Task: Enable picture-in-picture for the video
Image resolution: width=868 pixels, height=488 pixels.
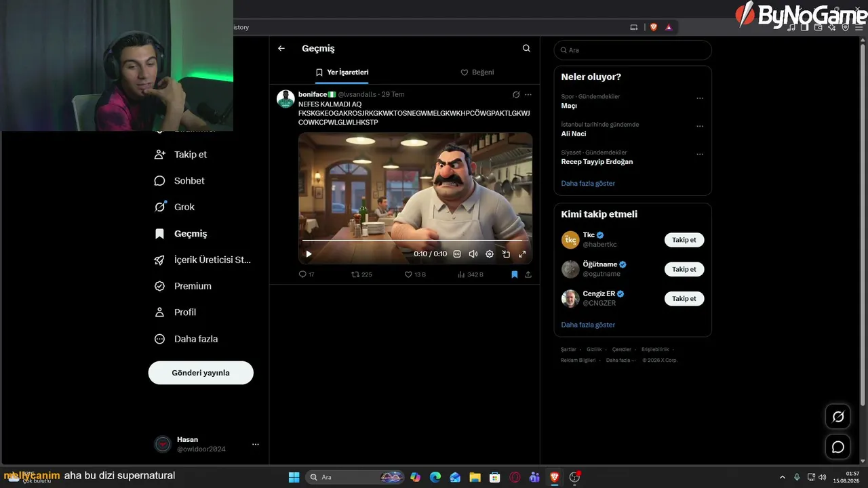Action: (506, 254)
